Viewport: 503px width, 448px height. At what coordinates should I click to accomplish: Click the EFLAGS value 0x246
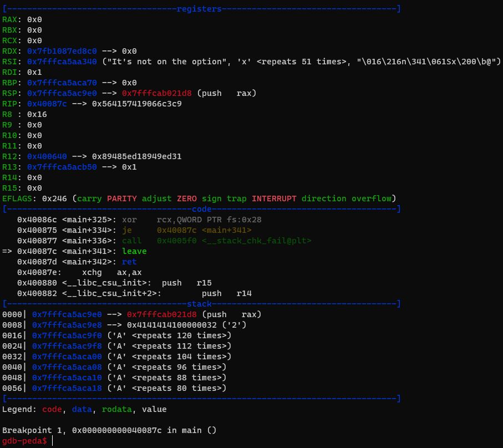coord(54,199)
